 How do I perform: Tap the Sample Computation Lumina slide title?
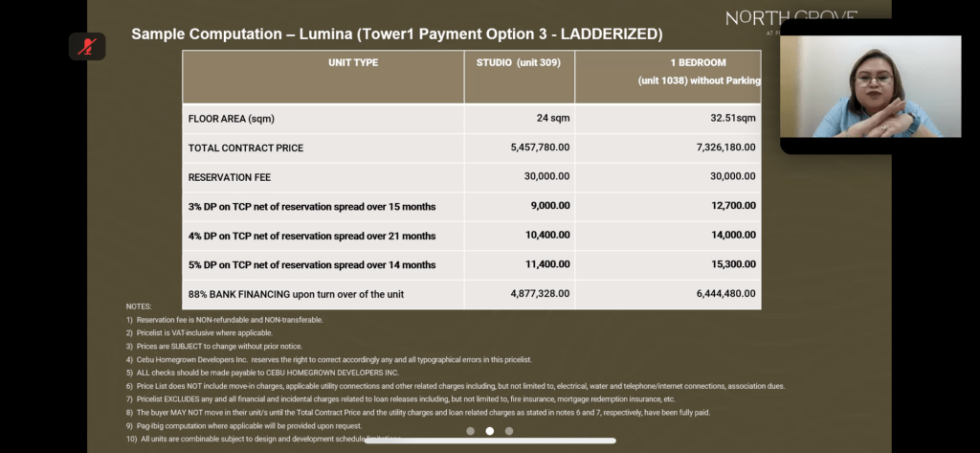pyautogui.click(x=396, y=34)
